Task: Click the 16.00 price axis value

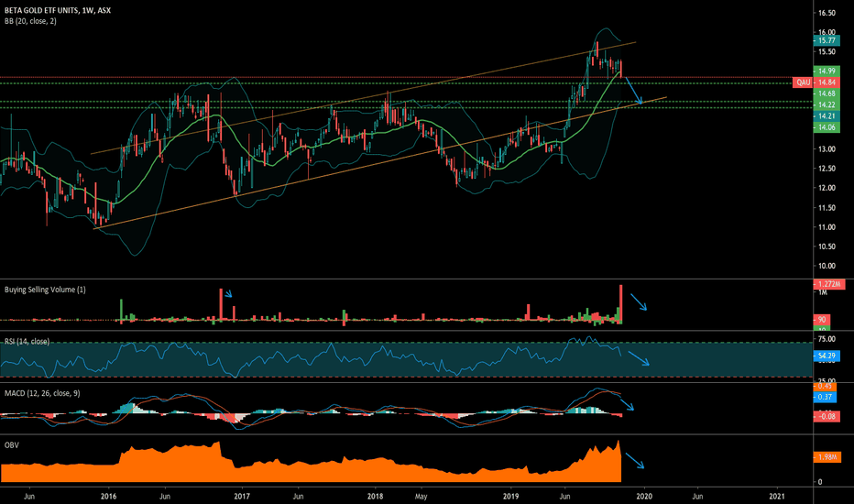Action: (x=827, y=32)
